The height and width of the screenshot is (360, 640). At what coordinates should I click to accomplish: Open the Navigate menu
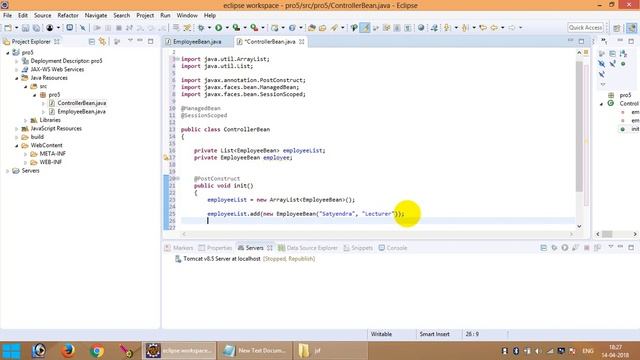(96, 16)
